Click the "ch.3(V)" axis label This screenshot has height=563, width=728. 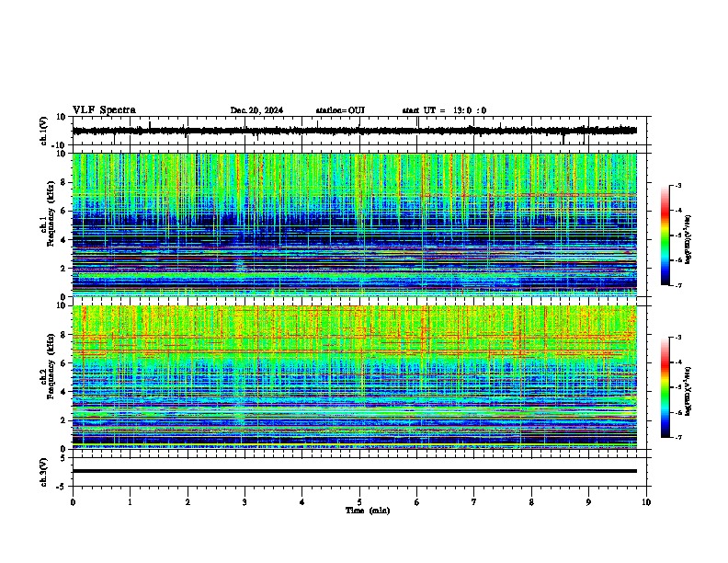[44, 472]
